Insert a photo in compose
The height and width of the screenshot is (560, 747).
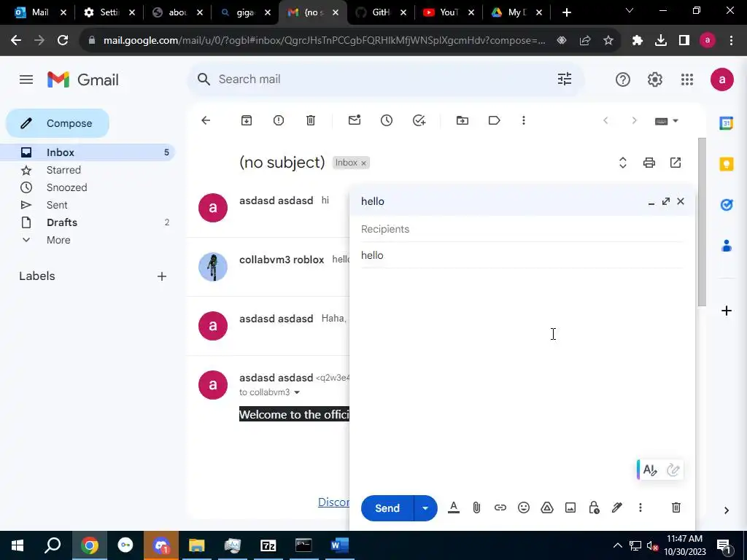click(x=570, y=507)
